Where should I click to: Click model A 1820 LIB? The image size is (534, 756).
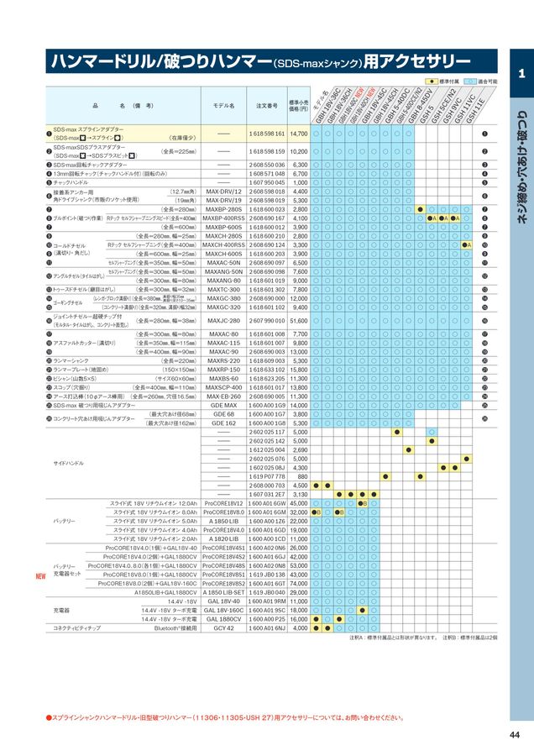[x=223, y=539]
